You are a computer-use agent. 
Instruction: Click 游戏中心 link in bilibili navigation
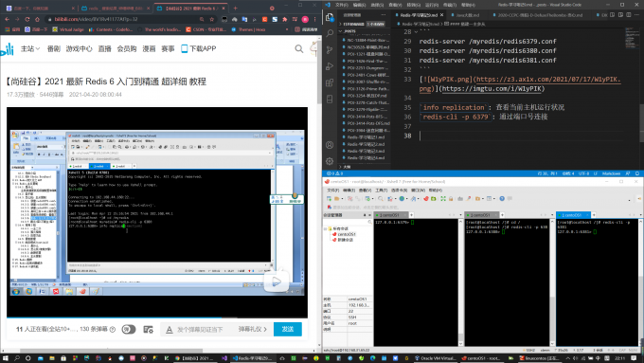coord(80,48)
